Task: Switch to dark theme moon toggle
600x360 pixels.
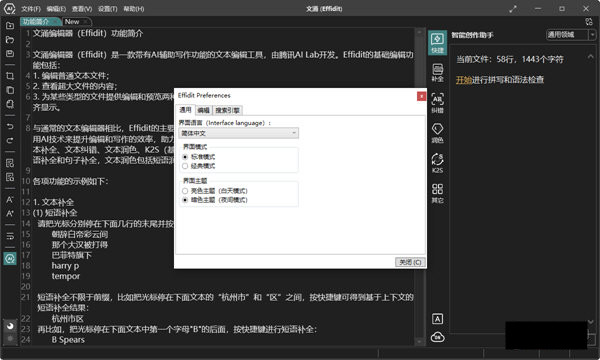Action: 10,326
